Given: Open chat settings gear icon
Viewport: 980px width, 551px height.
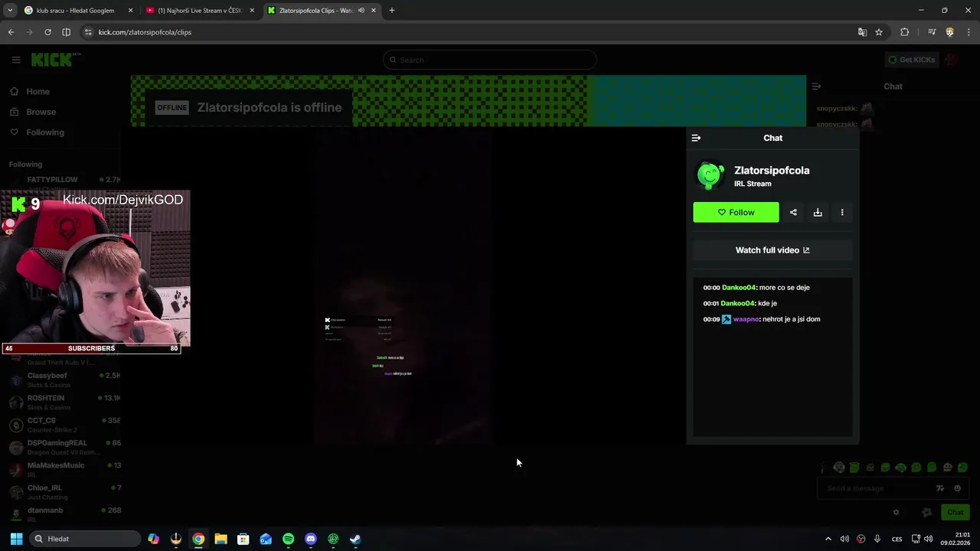Looking at the screenshot, I should [x=896, y=513].
